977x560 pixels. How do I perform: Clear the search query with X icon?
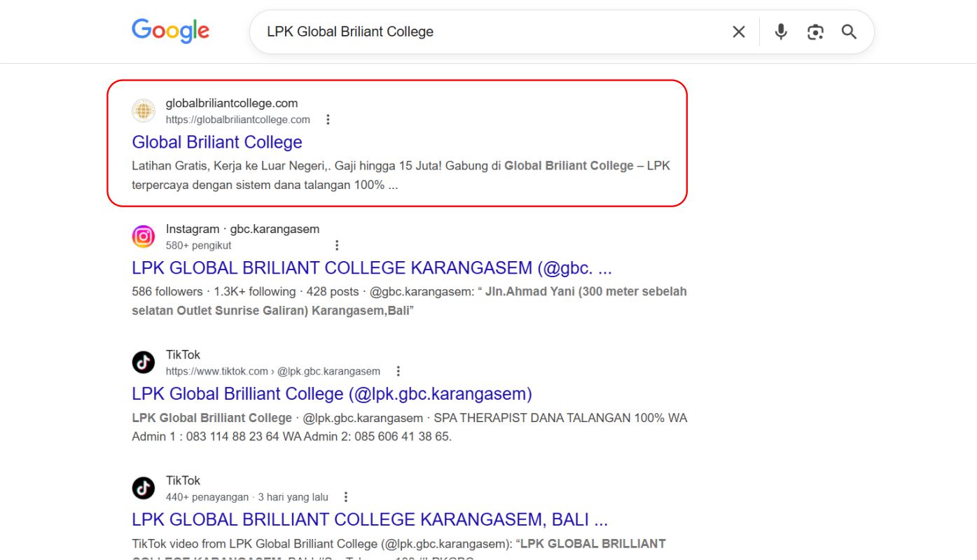[x=738, y=31]
